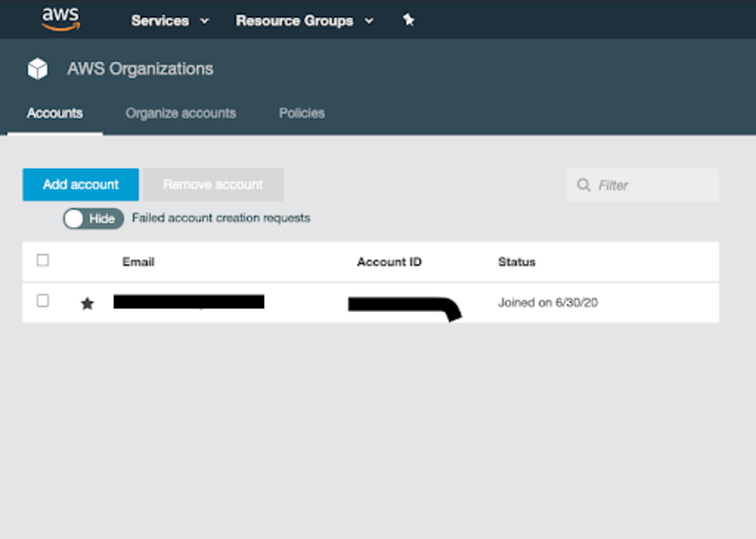Screen dimensions: 756x539
Task: Switch to the Accounts tab
Action: 55,113
